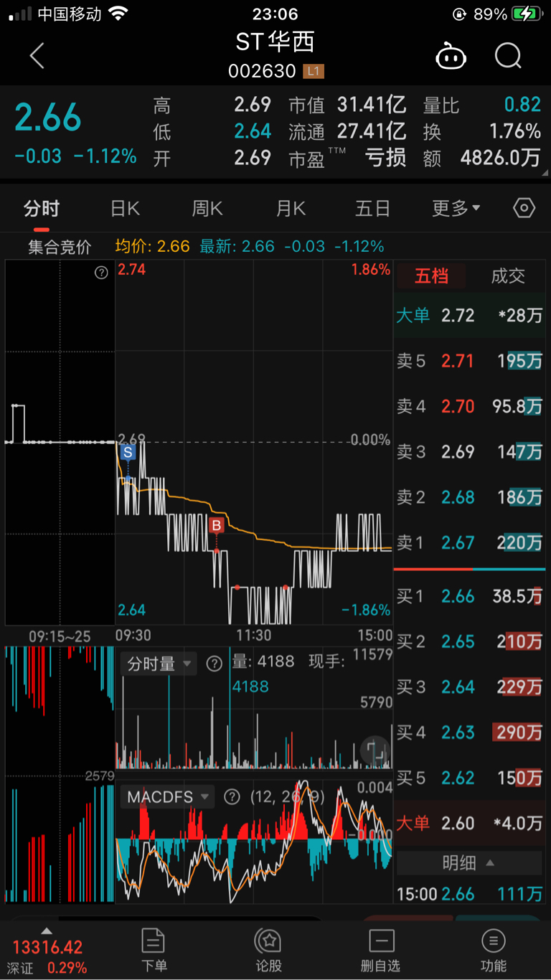Tap the blue S sell marker
This screenshot has height=980, width=551.
tap(128, 453)
